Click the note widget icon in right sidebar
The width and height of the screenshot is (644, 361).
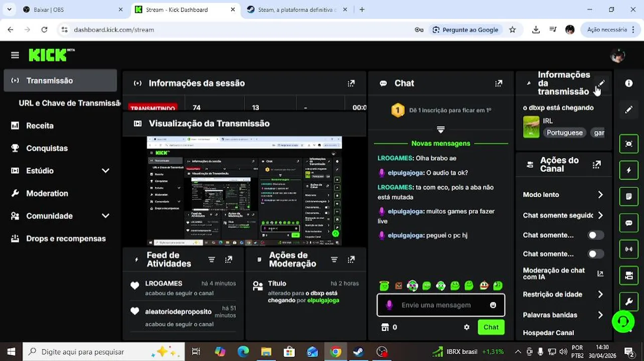click(628, 197)
